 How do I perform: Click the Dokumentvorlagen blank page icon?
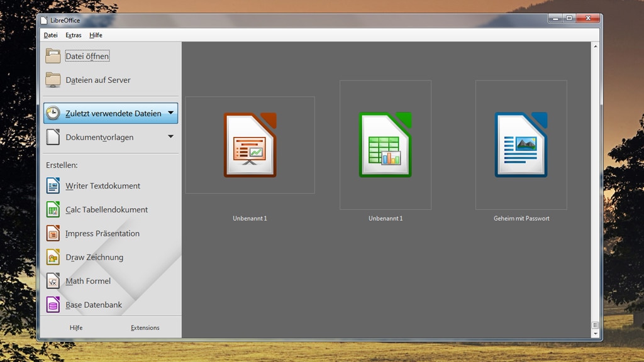click(53, 137)
